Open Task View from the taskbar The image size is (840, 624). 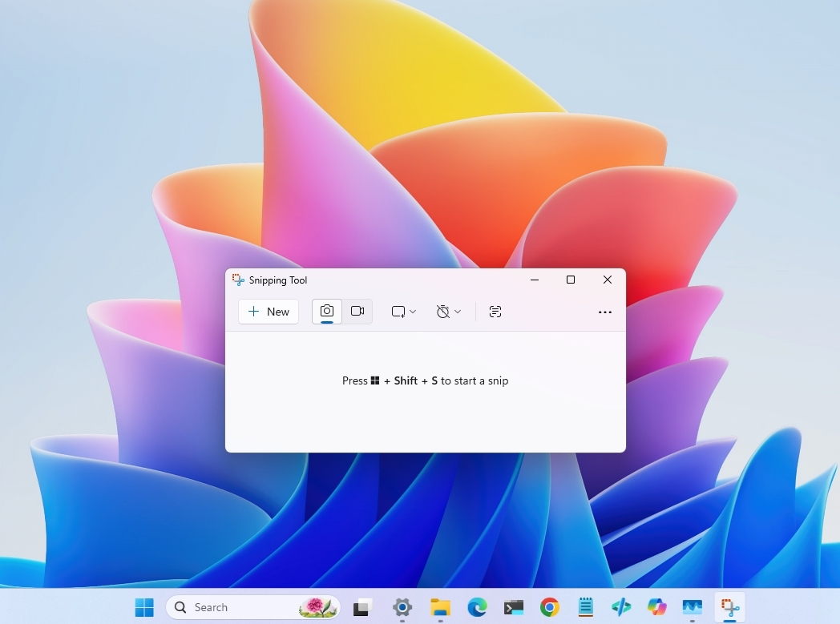tap(361, 607)
